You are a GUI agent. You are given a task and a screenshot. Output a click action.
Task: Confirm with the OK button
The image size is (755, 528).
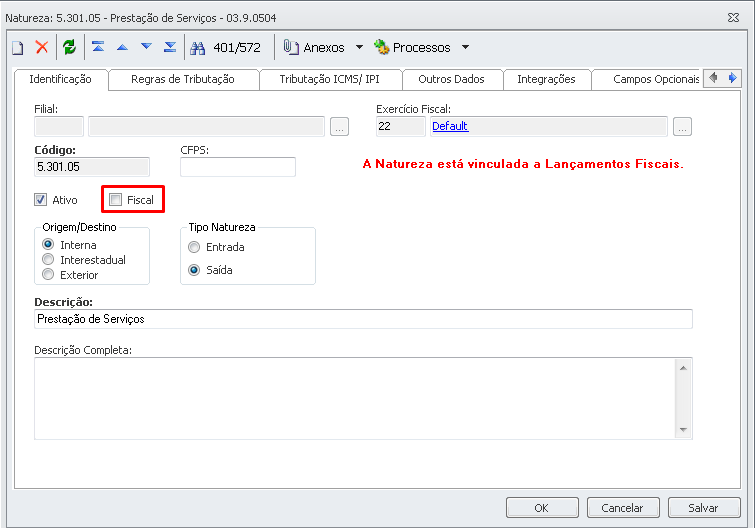click(542, 508)
